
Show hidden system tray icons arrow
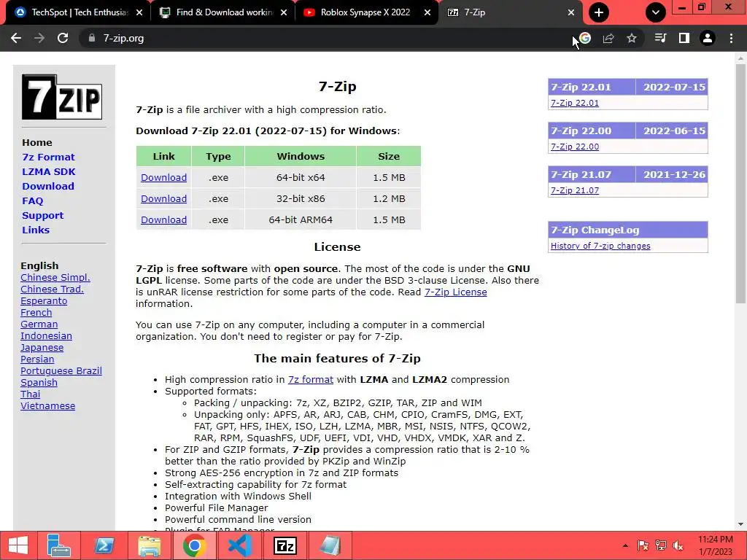tap(625, 545)
